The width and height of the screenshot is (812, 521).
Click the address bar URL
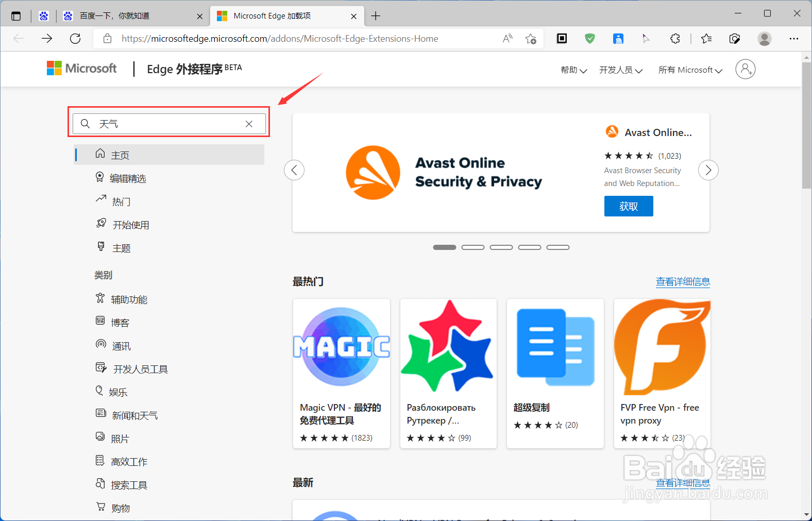pos(280,39)
